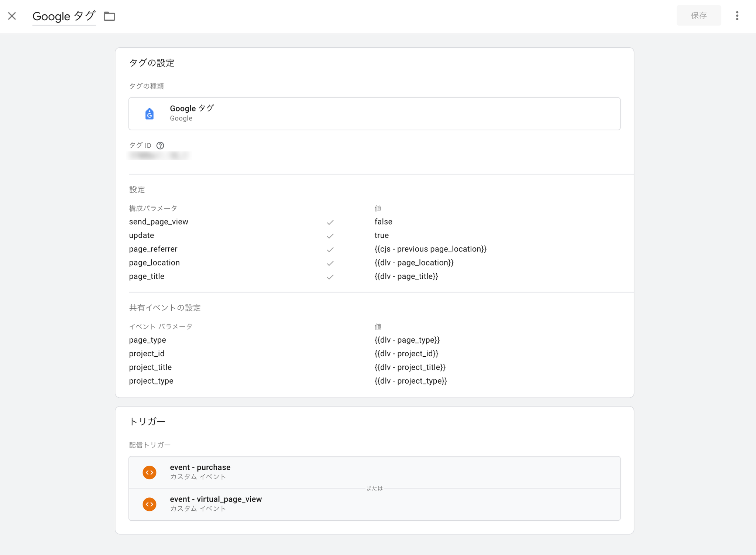
Task: Click the orange icon for event - virtual_page_view
Action: [x=150, y=504]
